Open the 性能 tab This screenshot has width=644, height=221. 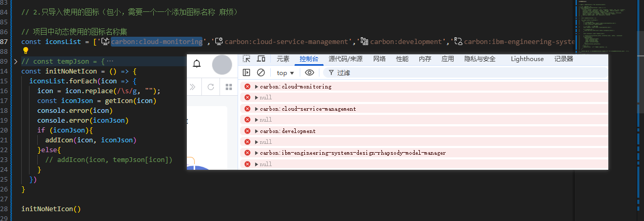click(x=402, y=59)
